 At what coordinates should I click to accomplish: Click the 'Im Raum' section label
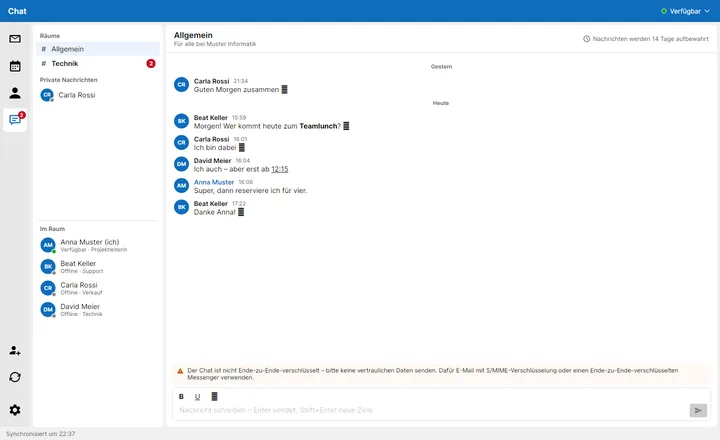pos(52,229)
